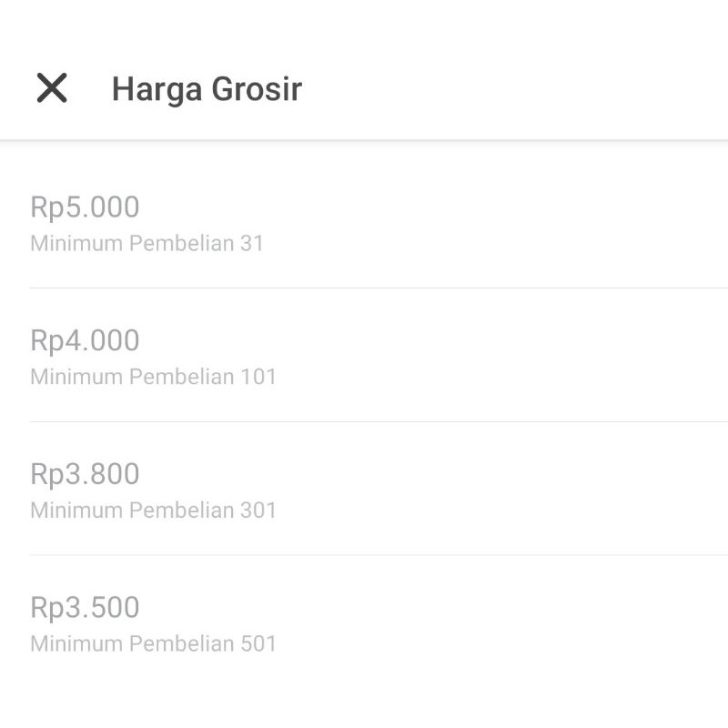This screenshot has width=728, height=728.
Task: Click the divider below the Rp5.000 tier
Action: (379, 288)
